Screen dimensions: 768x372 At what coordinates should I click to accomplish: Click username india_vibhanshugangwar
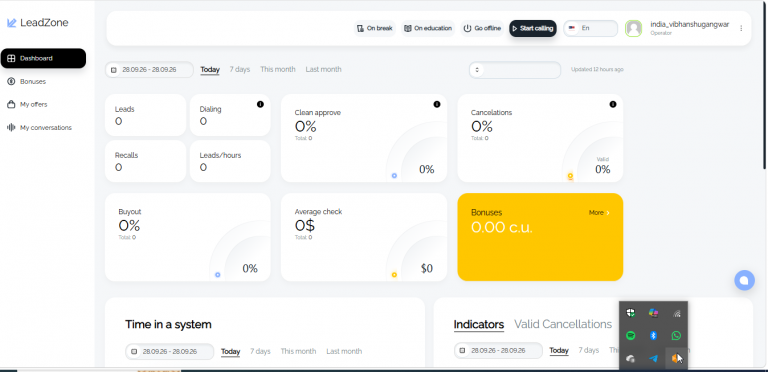click(689, 24)
